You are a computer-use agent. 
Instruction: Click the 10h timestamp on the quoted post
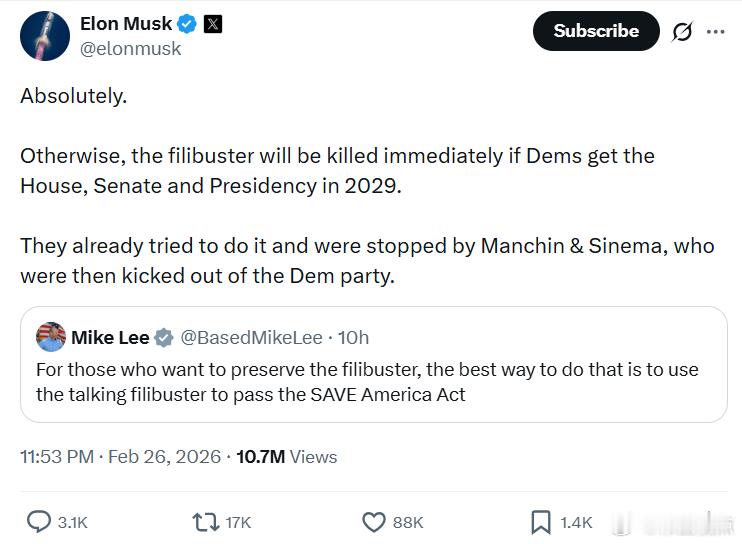[355, 338]
